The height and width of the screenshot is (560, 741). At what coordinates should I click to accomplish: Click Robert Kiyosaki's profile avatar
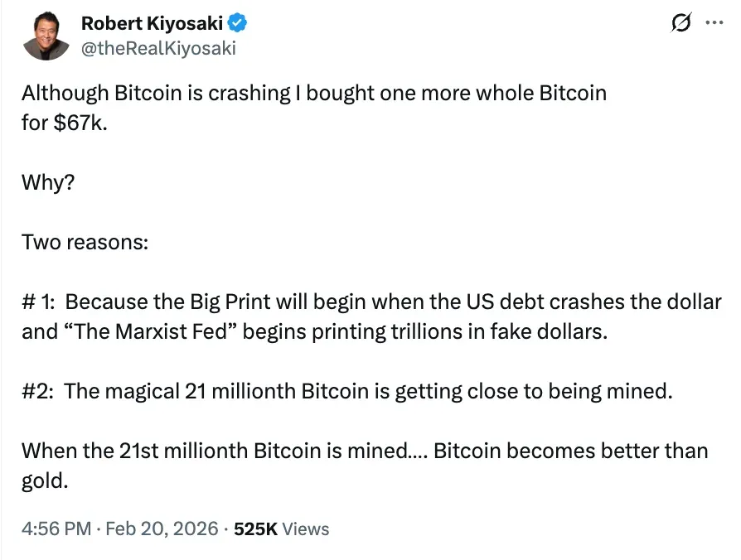click(x=45, y=36)
